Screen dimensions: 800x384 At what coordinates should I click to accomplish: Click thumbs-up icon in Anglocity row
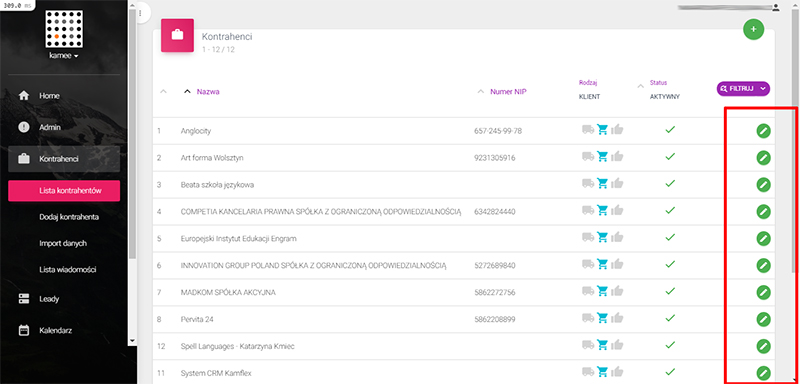click(x=617, y=130)
